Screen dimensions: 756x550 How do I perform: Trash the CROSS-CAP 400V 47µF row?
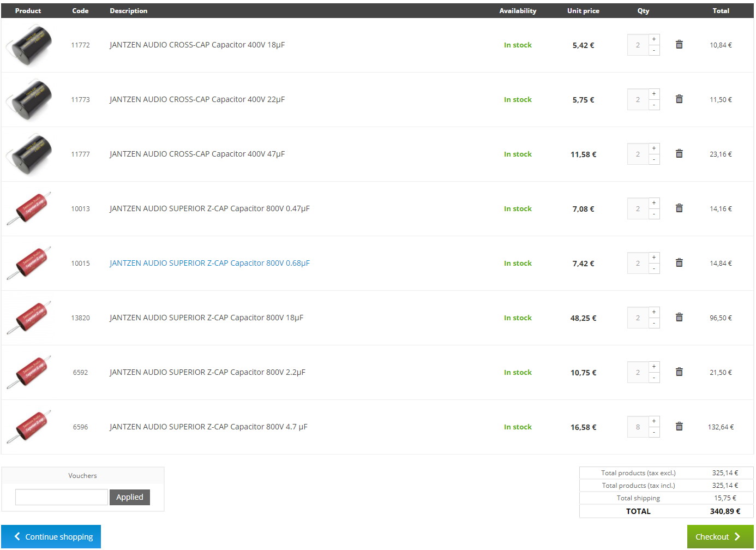point(679,154)
